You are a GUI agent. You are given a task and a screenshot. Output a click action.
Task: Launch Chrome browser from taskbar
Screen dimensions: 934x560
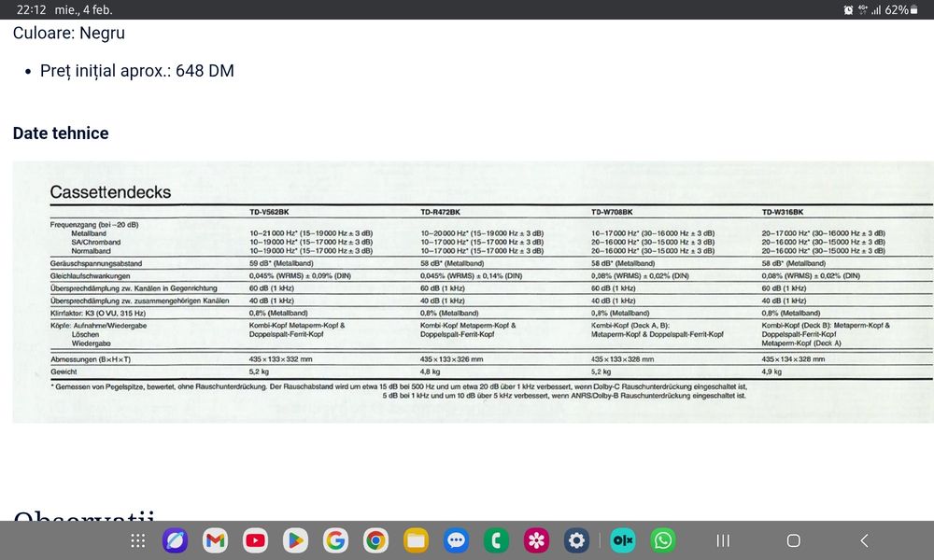[x=375, y=540]
